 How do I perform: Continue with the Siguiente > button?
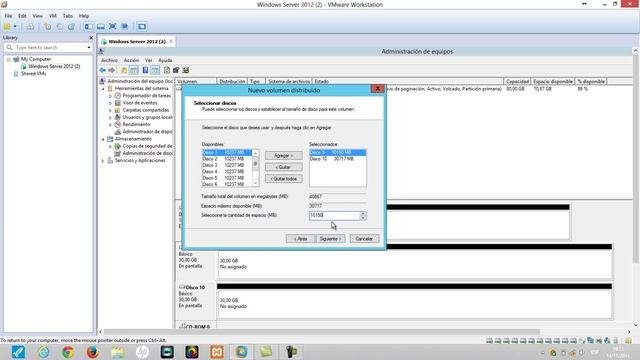pyautogui.click(x=331, y=239)
